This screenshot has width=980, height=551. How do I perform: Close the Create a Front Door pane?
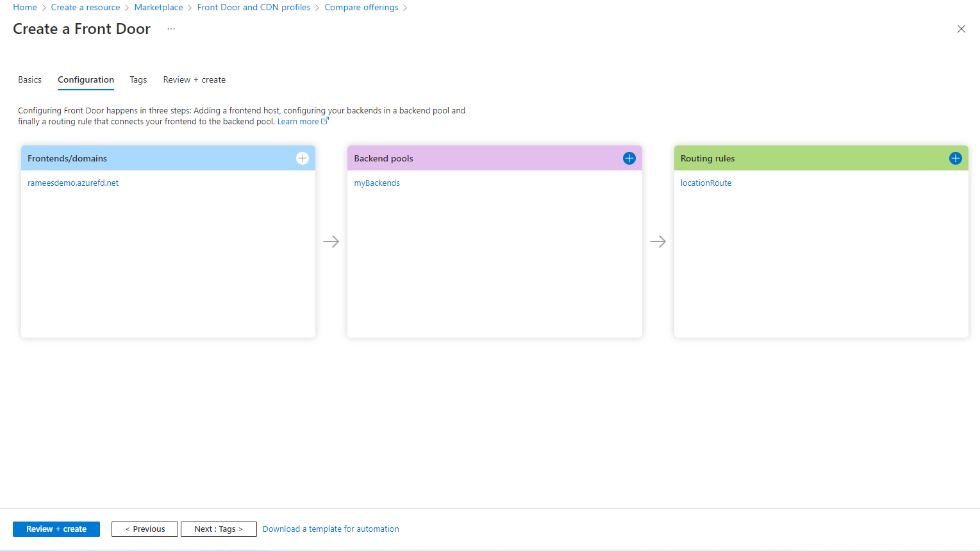(x=961, y=29)
